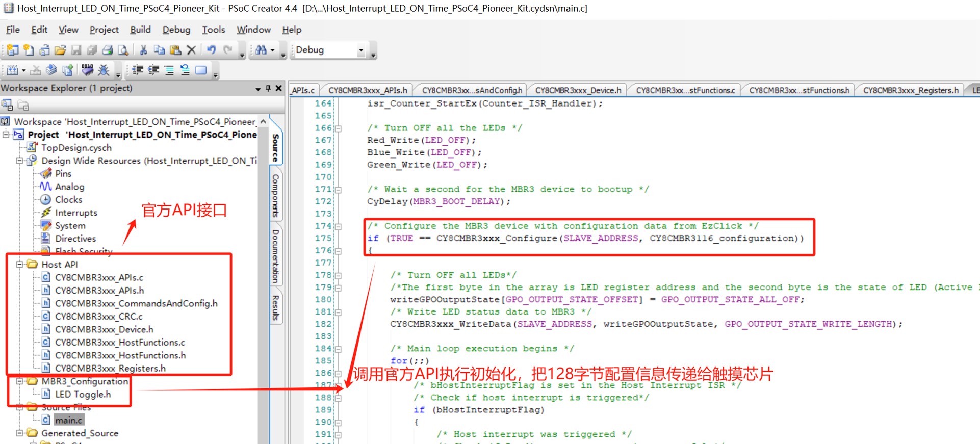Image resolution: width=980 pixels, height=444 pixels.
Task: Select Pins under Design Wide Resources
Action: pyautogui.click(x=63, y=173)
